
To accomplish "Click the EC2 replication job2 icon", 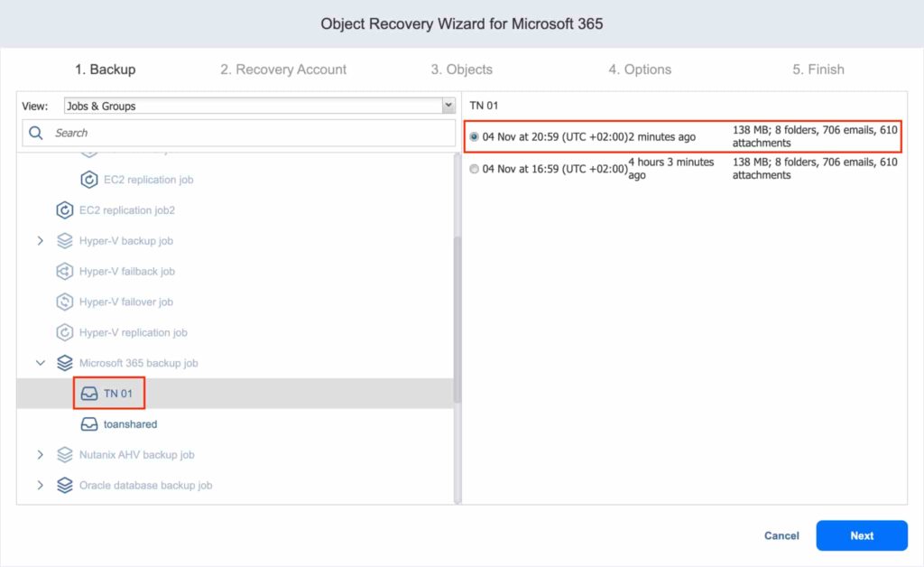I will (x=64, y=209).
